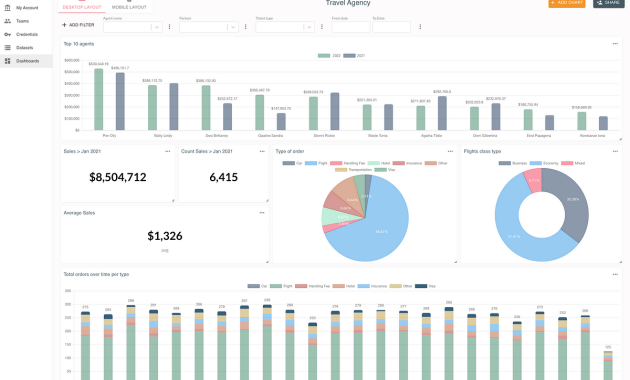Viewport: 630px width, 380px height.
Task: Toggle the Flight legend item in Type of order
Action: tap(316, 163)
